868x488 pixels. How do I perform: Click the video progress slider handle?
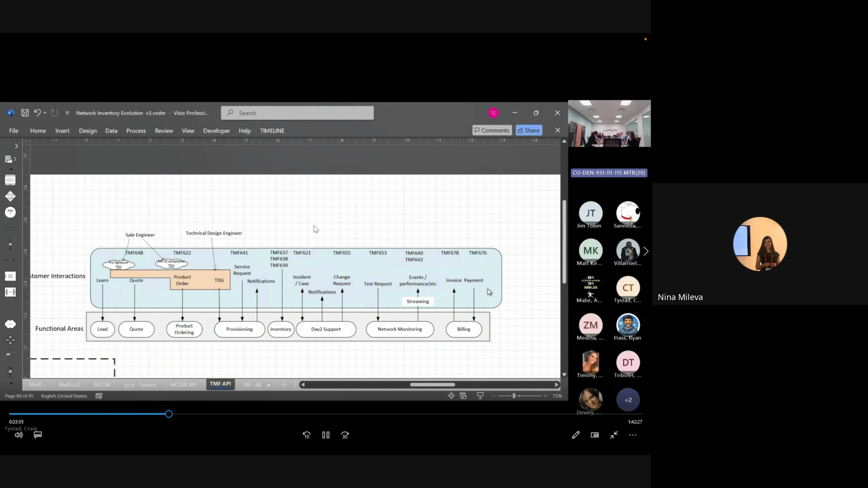[x=169, y=414]
